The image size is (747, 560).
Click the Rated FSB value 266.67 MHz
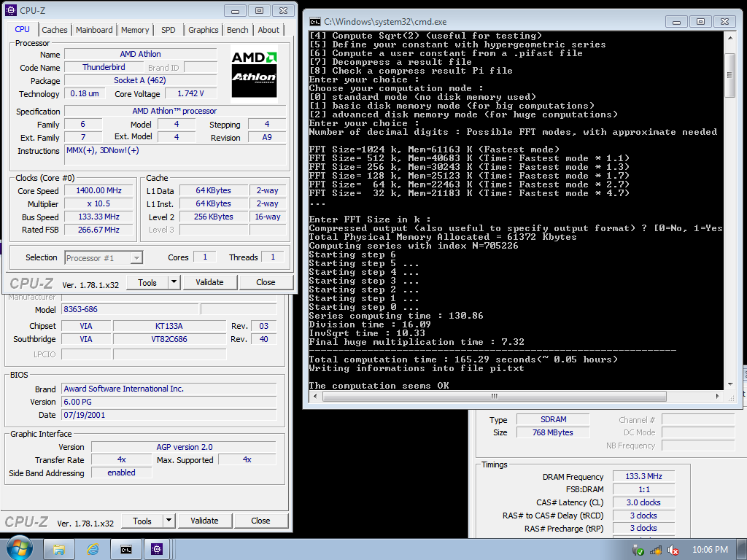[x=98, y=230]
